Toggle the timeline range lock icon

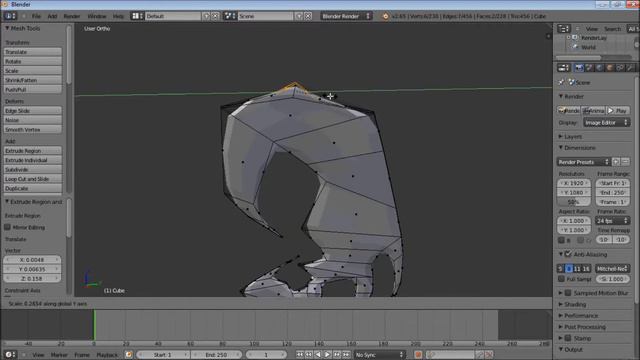click(x=129, y=355)
